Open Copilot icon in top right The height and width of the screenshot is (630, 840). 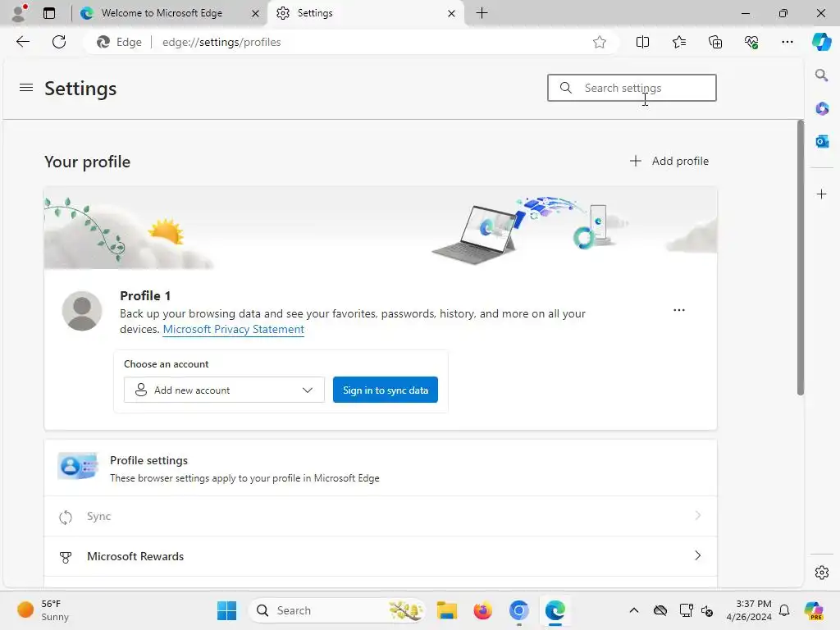821,42
